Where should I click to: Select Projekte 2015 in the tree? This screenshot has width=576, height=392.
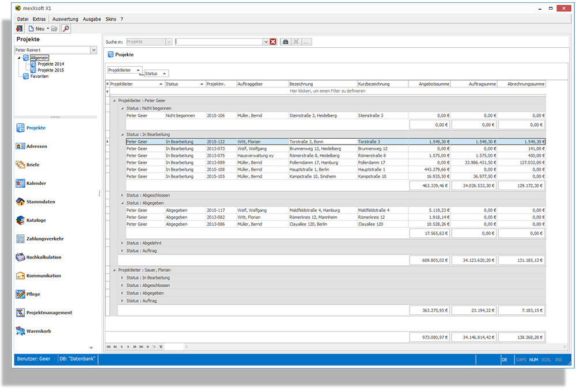51,70
